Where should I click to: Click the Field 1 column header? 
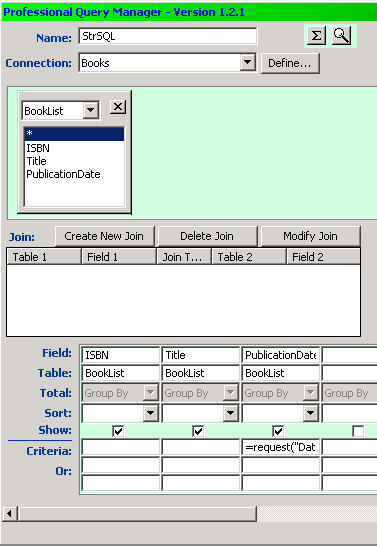pos(119,257)
